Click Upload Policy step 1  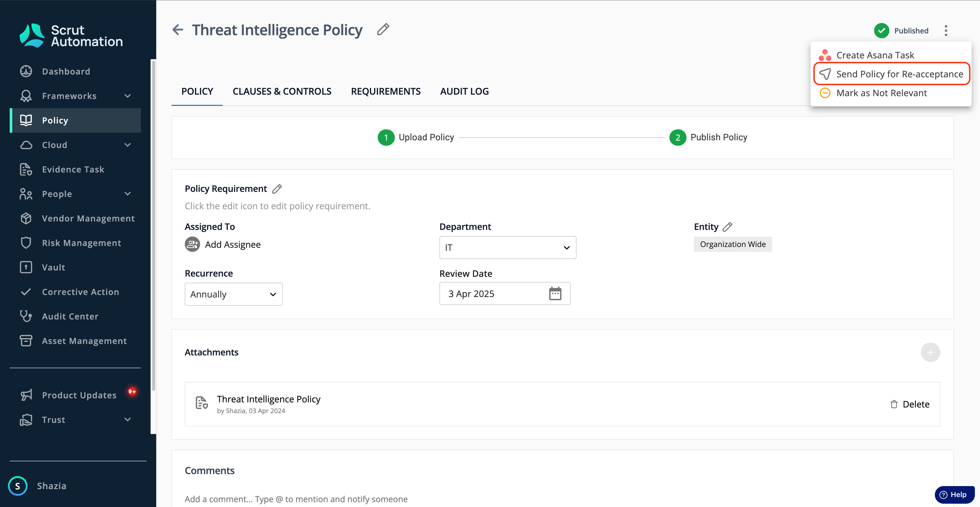(x=415, y=137)
